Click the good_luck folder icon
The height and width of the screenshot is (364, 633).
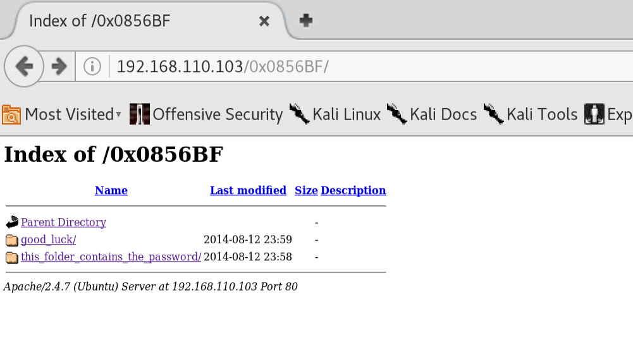(x=12, y=240)
